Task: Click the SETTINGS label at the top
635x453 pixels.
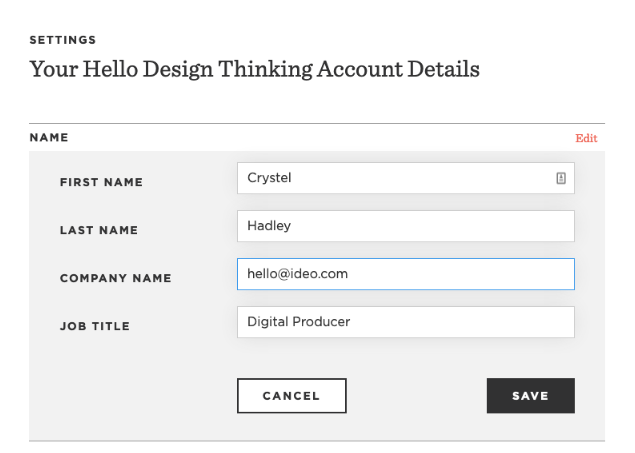Action: pyautogui.click(x=62, y=40)
